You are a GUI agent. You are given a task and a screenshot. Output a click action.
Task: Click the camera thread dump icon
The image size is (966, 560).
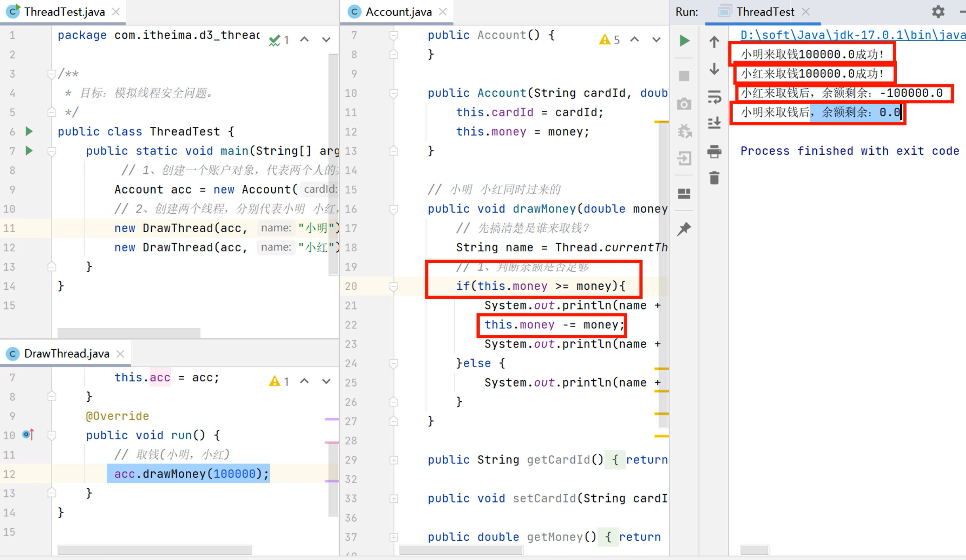tap(684, 104)
